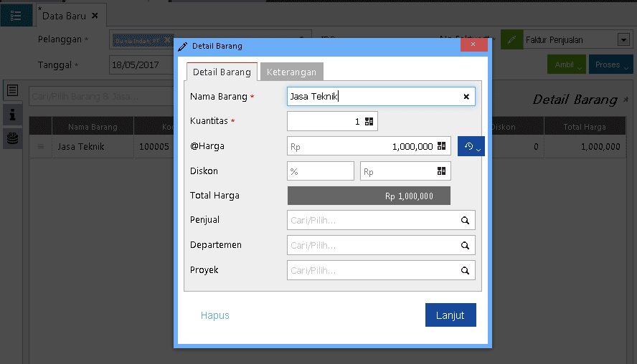This screenshot has width=637, height=364.
Task: Click search icon in Departemen field
Action: tap(465, 246)
